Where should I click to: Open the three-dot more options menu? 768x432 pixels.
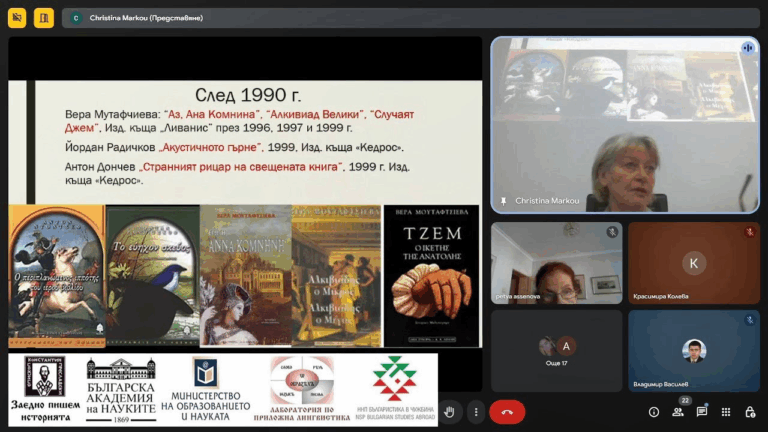(476, 412)
